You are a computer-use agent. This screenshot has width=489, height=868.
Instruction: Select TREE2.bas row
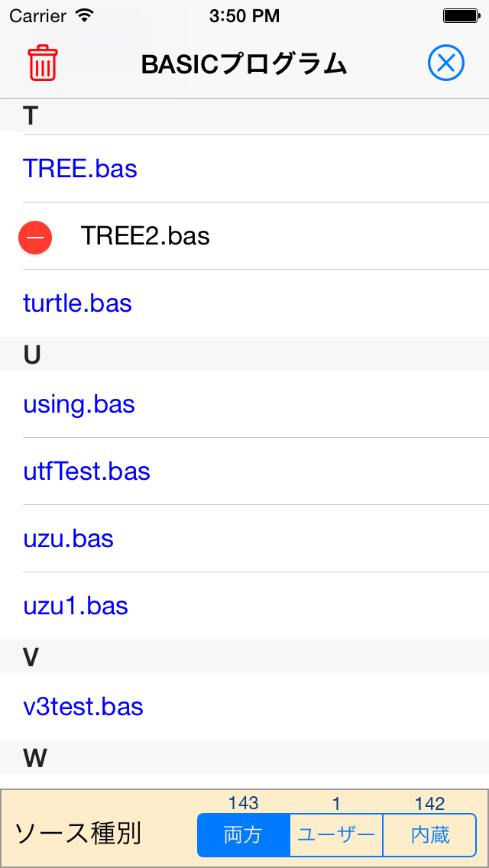244,236
